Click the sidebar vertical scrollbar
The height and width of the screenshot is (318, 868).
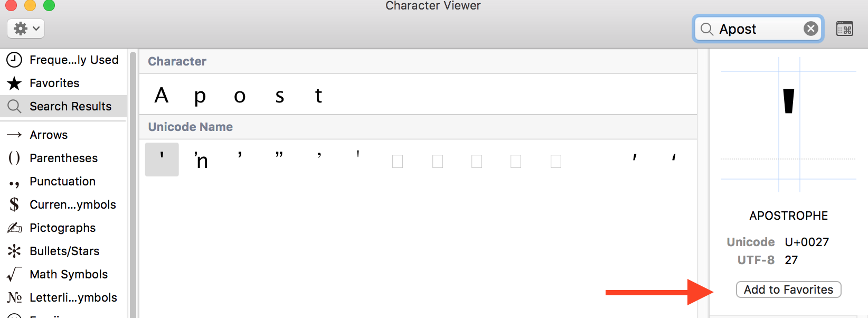pos(133,185)
